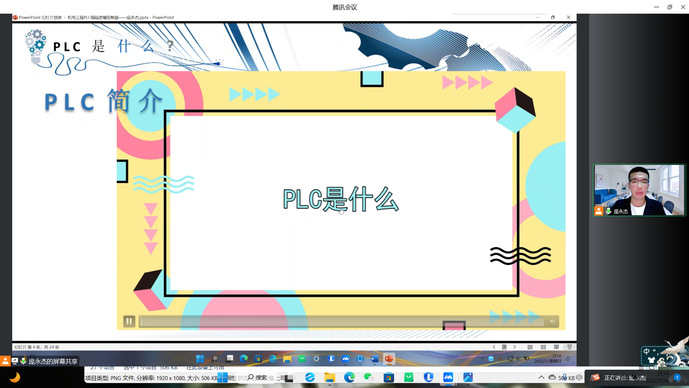
Task: Open File Explorer folder in bottom taskbar
Action: (x=330, y=377)
